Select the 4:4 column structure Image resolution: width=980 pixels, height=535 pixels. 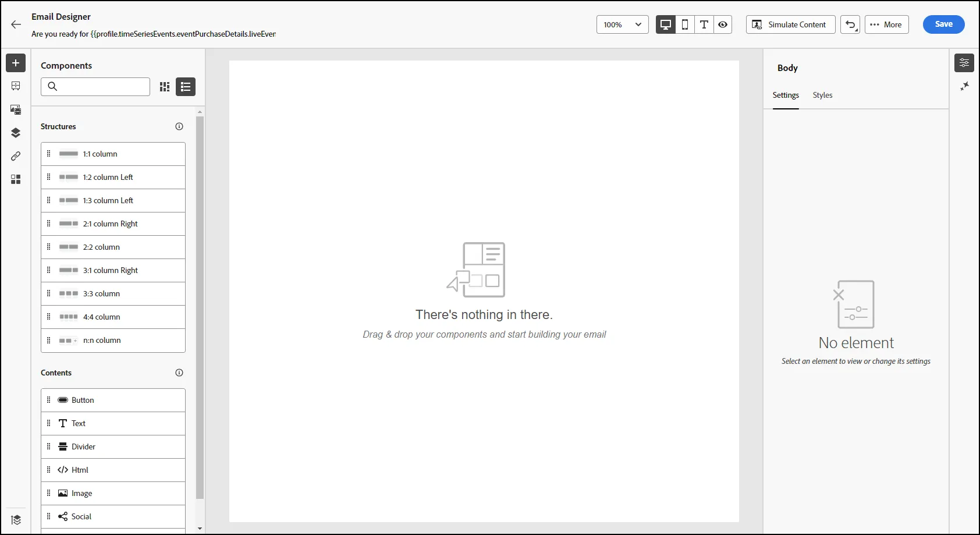[x=113, y=317]
